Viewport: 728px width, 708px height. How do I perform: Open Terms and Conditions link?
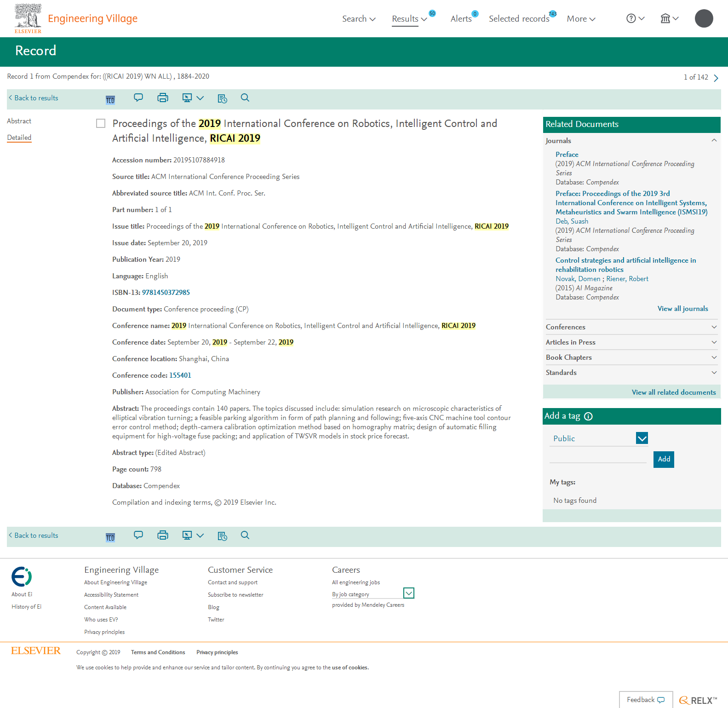coord(158,652)
